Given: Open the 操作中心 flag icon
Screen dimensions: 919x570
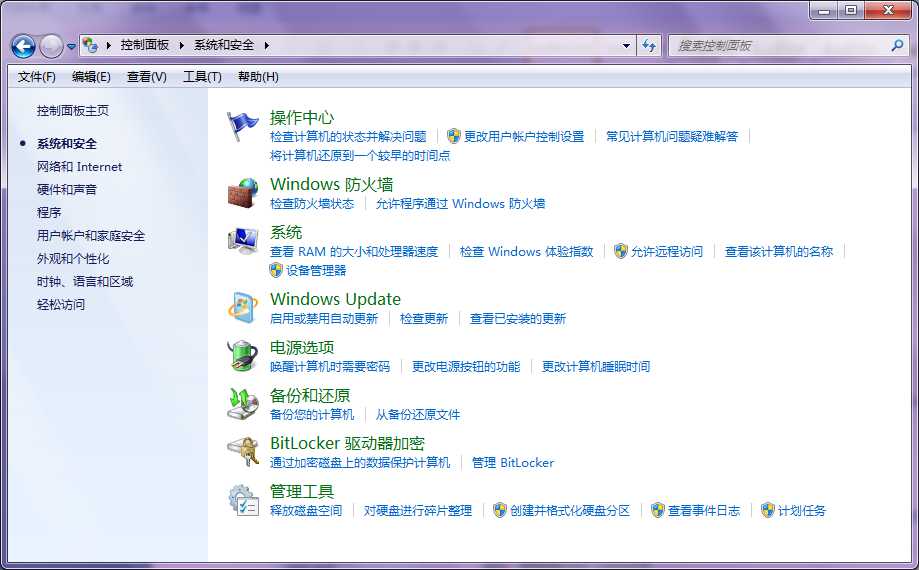Looking at the screenshot, I should [x=243, y=127].
